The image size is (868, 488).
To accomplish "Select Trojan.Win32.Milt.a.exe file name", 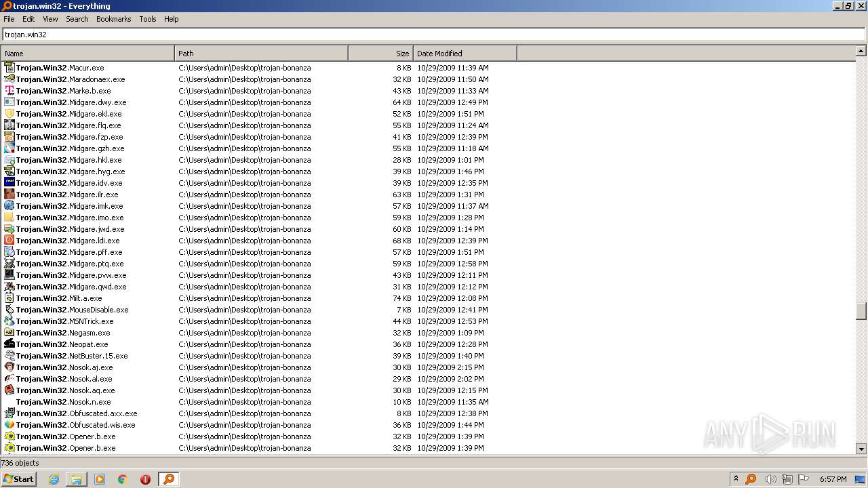I will [x=59, y=298].
